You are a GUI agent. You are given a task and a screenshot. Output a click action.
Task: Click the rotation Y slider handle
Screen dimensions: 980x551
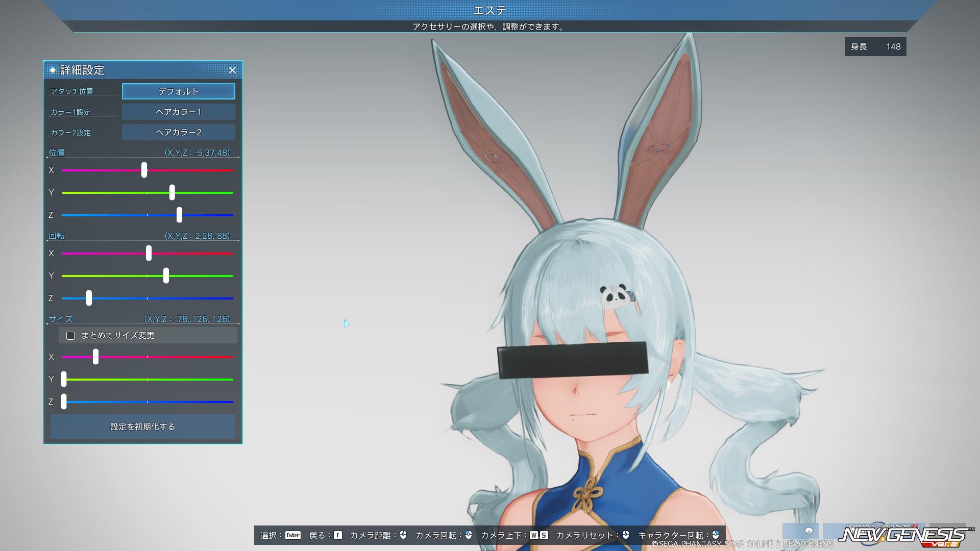pos(166,275)
